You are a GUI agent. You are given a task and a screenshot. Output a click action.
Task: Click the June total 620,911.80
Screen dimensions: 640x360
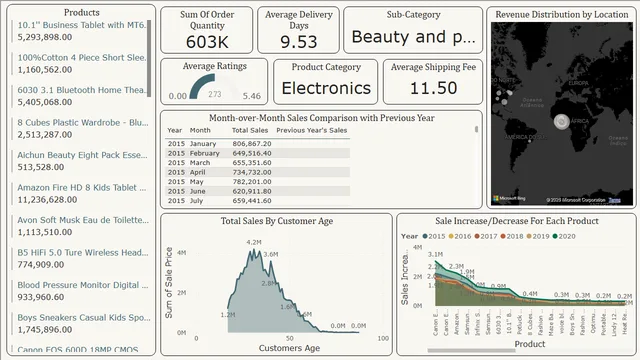click(x=252, y=191)
